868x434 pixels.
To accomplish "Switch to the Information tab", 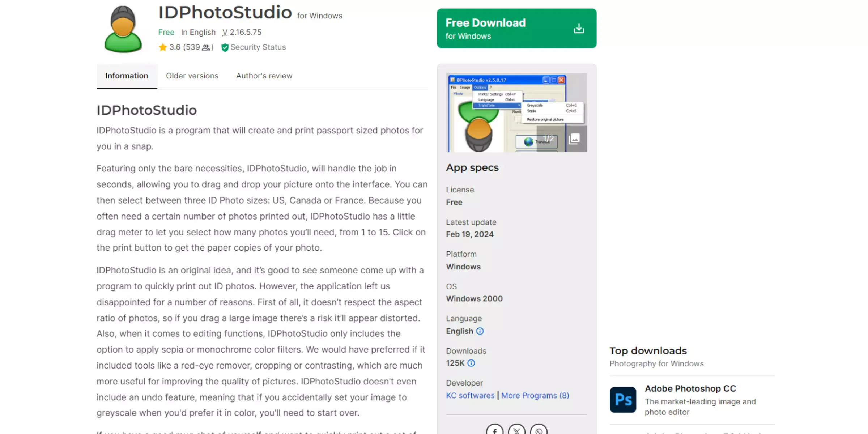I will click(x=127, y=76).
